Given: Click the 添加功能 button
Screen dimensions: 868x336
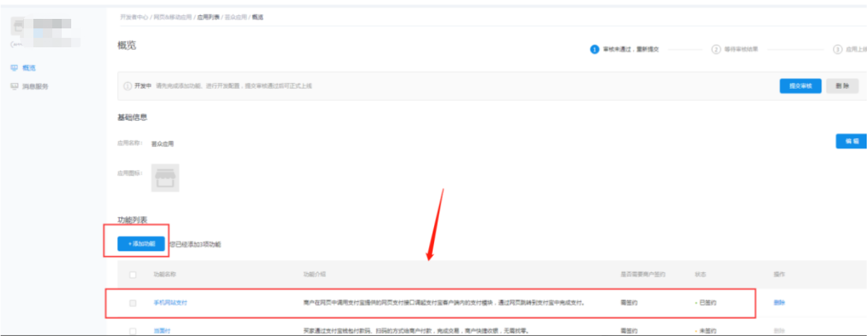Looking at the screenshot, I should tap(141, 244).
